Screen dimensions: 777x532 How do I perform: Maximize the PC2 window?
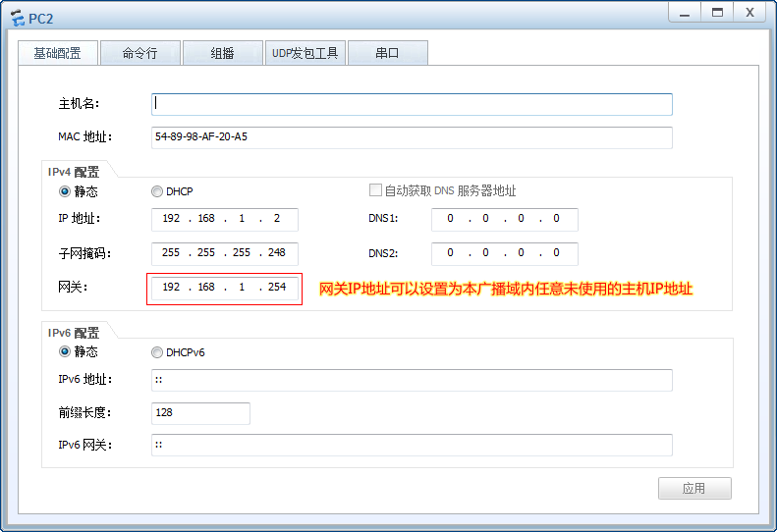(717, 13)
